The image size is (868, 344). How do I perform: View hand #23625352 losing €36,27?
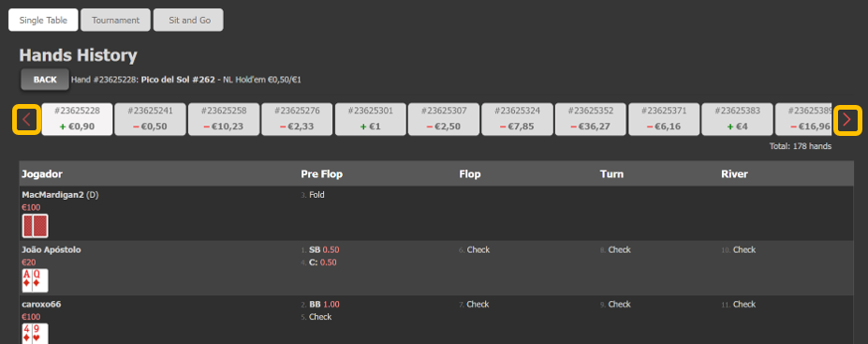pos(591,119)
